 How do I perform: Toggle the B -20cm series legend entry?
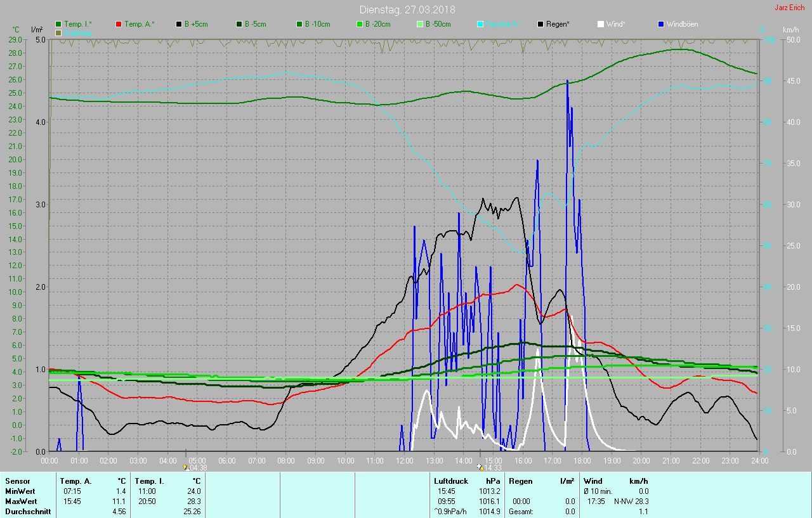[x=360, y=24]
